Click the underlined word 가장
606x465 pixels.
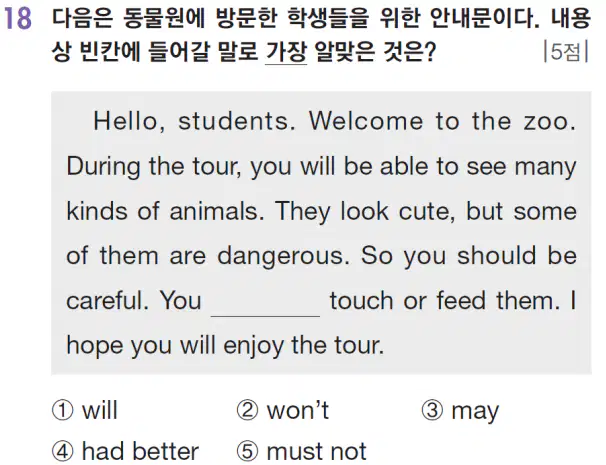286,52
